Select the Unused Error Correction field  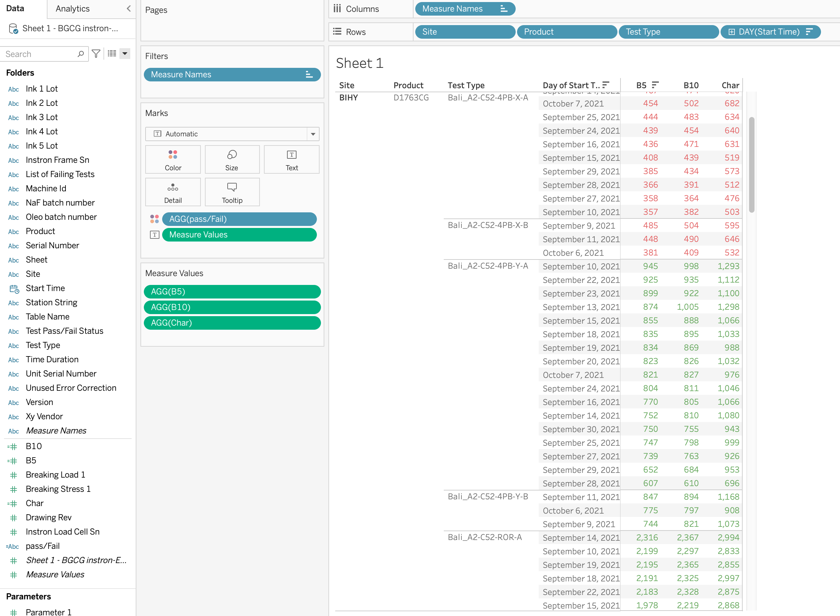point(71,388)
